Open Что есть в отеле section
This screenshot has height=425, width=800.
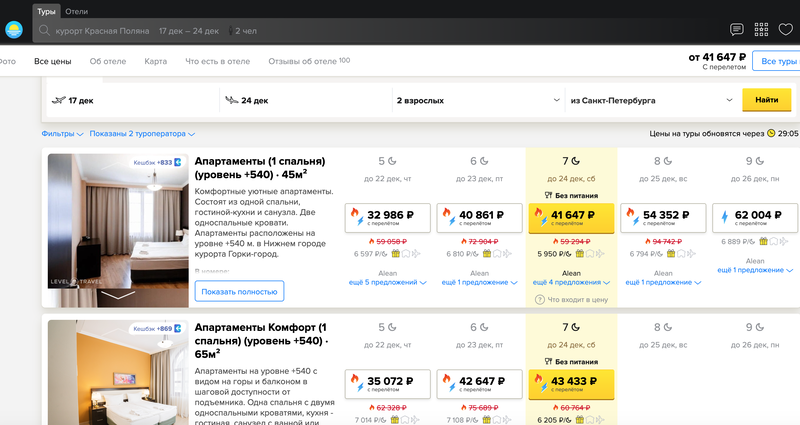(217, 61)
